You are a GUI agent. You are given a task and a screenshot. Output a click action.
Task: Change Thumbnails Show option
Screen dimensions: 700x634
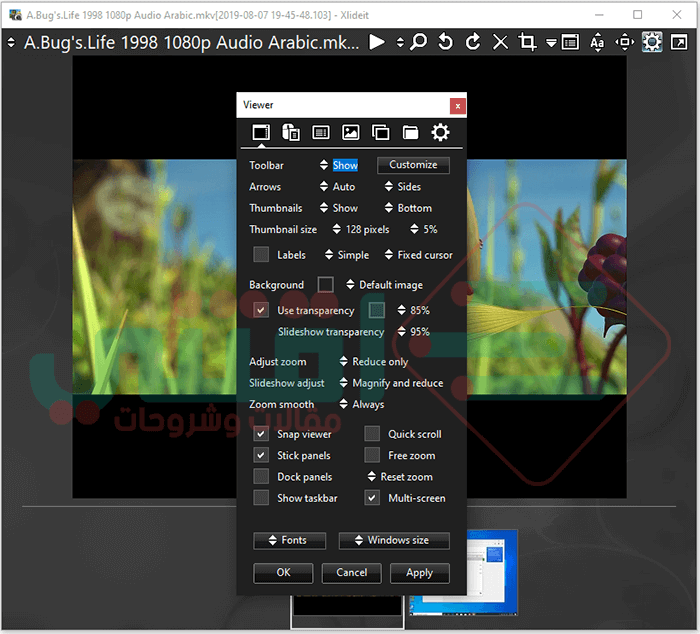tap(339, 208)
